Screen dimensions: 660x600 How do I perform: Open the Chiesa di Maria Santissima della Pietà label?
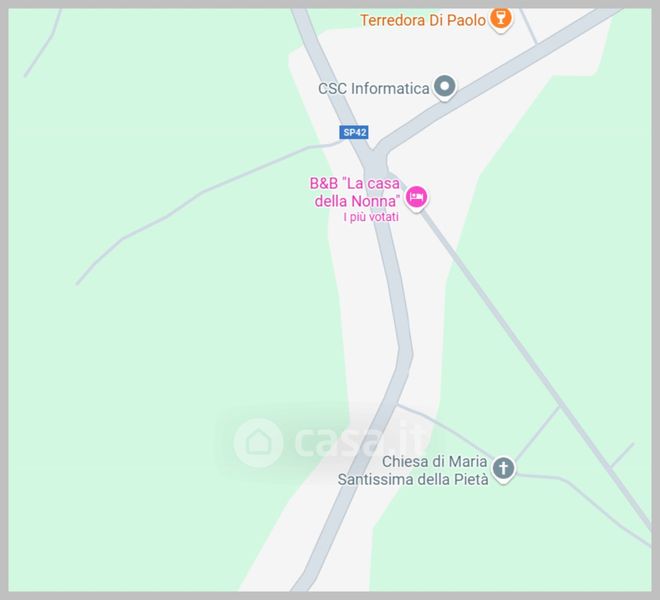[x=413, y=470]
